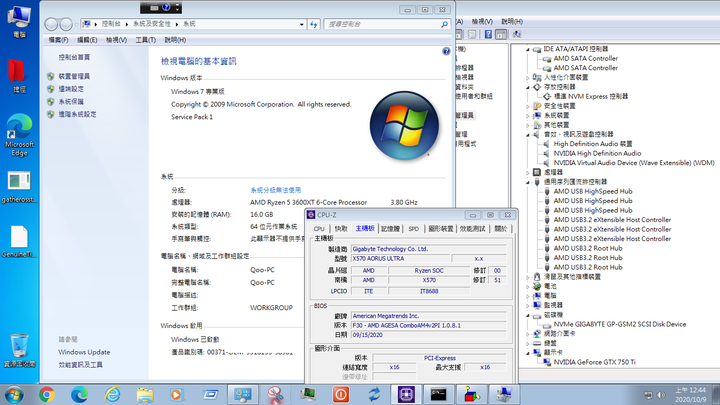
Task: Open Windows Media Player on the taskbar
Action: [x=177, y=394]
